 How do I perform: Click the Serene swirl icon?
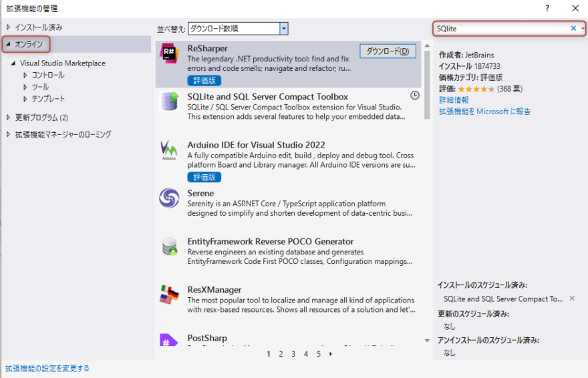[x=169, y=198]
